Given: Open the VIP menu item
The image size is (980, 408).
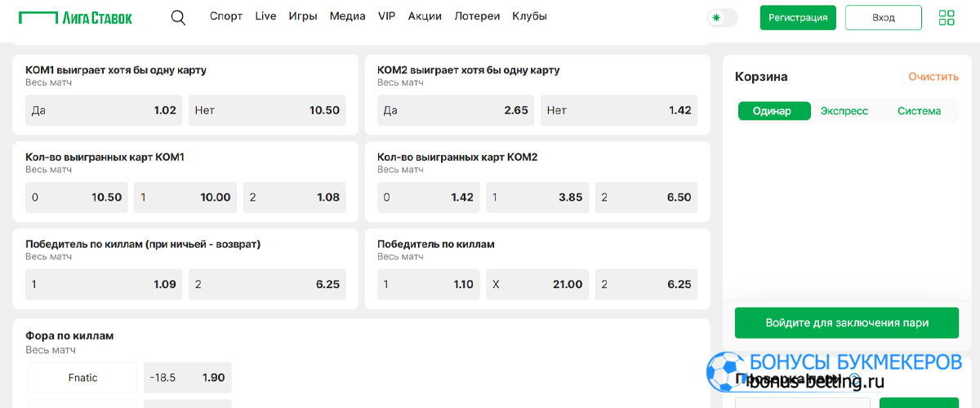Looking at the screenshot, I should click(386, 16).
